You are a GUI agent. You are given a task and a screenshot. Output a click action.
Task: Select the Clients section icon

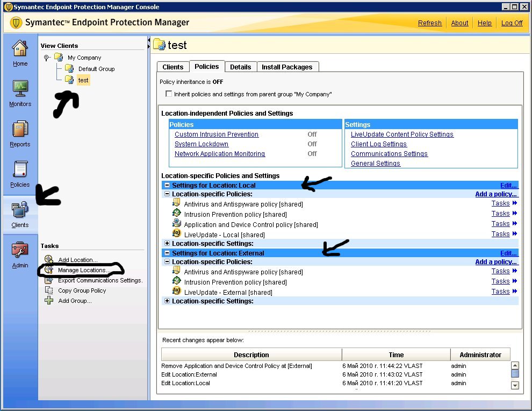click(x=20, y=210)
